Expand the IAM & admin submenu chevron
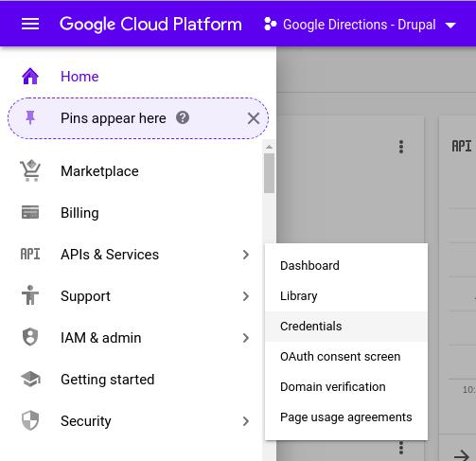Image resolution: width=476 pixels, height=461 pixels. 246,338
